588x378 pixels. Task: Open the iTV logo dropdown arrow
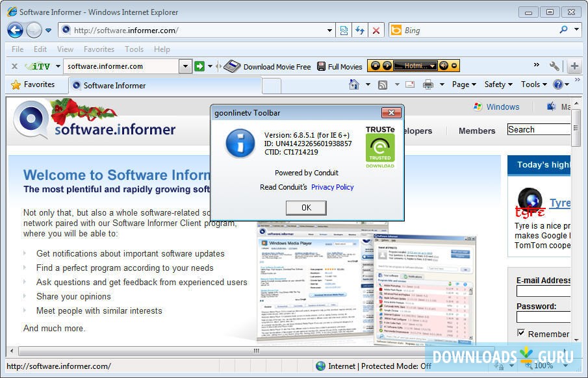click(58, 66)
